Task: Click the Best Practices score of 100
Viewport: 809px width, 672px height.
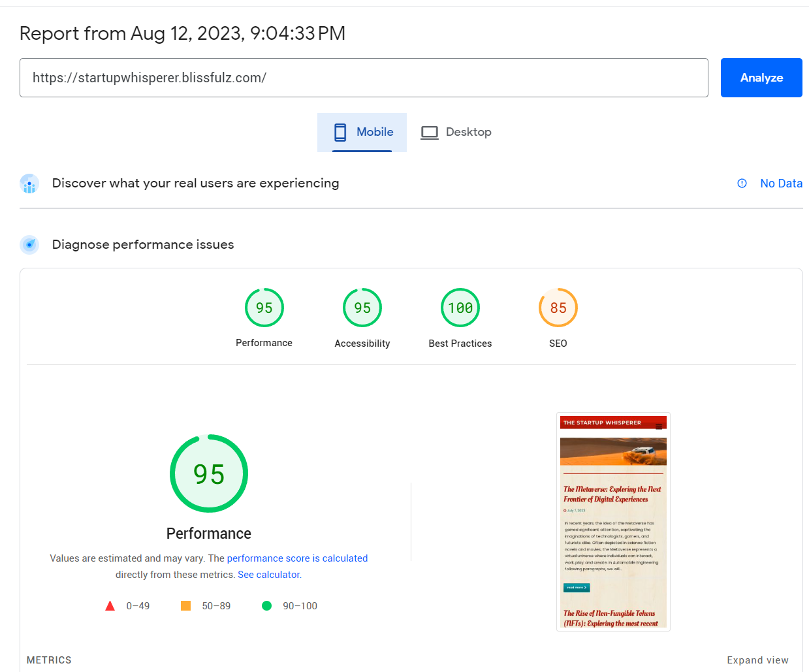Action: [460, 308]
